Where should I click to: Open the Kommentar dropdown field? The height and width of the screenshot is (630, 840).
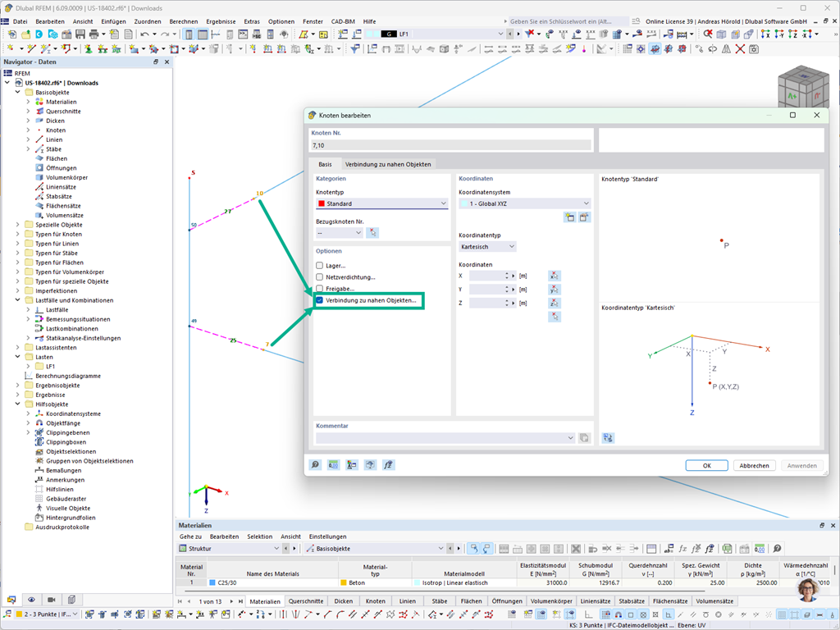click(x=445, y=438)
